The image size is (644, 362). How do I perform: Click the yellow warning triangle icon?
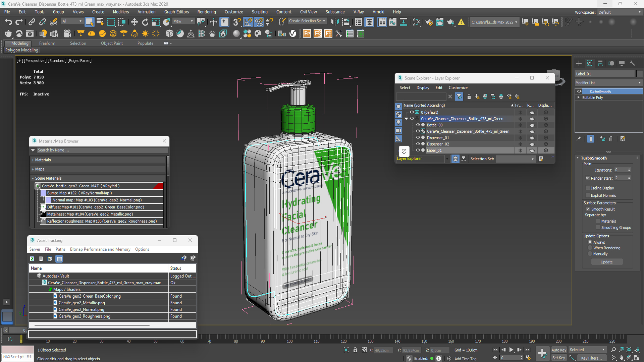(x=461, y=22)
